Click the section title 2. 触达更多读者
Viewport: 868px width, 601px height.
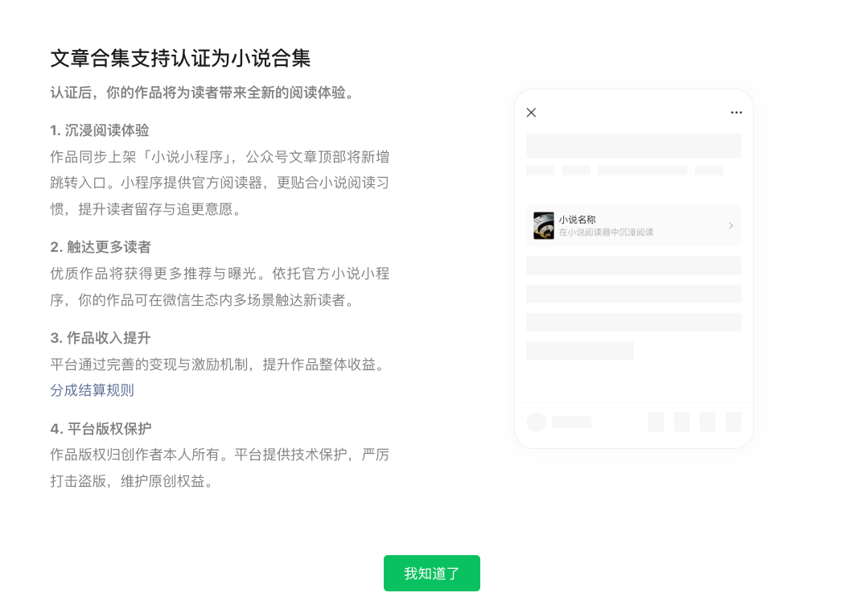click(101, 247)
